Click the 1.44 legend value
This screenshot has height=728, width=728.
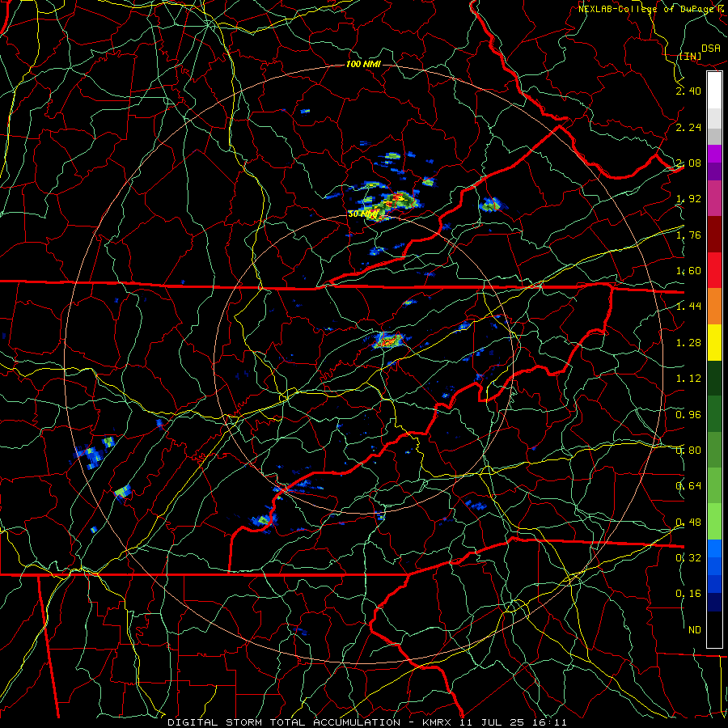pos(688,307)
